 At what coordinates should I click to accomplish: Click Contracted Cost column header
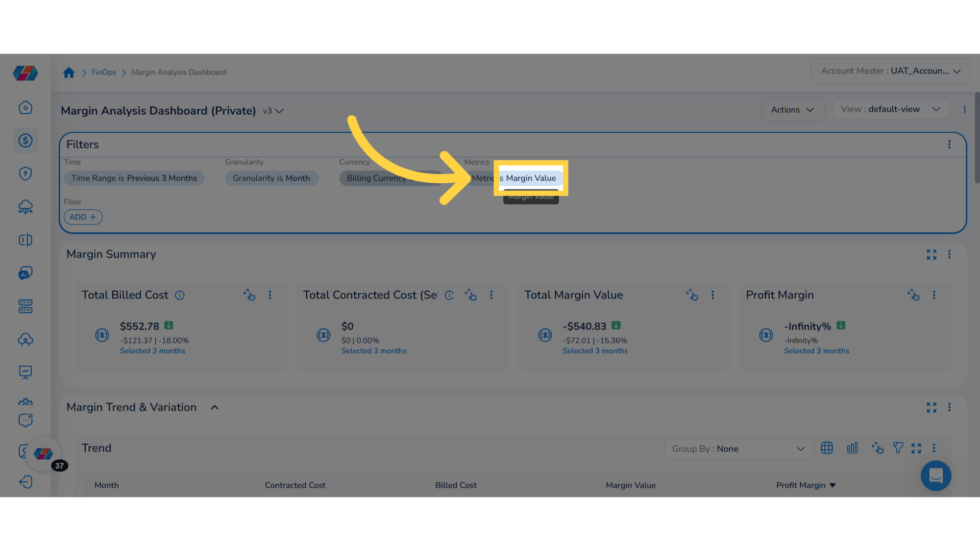295,486
